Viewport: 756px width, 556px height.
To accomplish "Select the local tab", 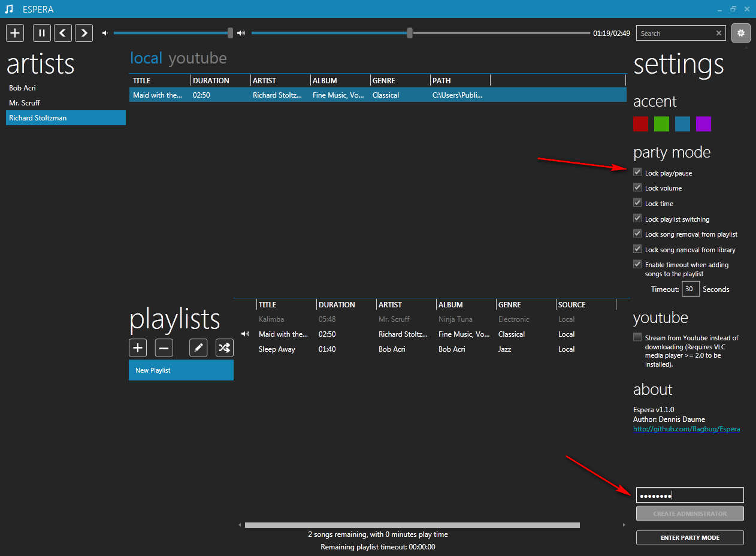I will click(146, 58).
